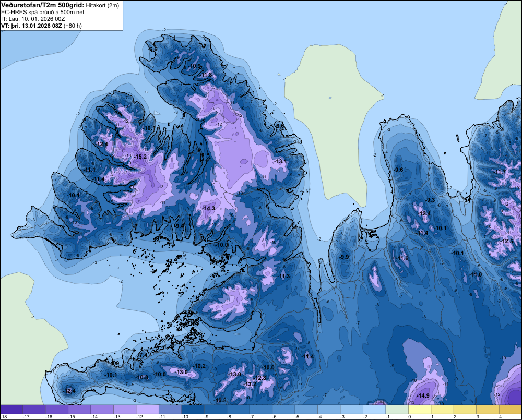
Task: Click the dark blue legend swatch between -10 and -9
Action: tap(193, 409)
